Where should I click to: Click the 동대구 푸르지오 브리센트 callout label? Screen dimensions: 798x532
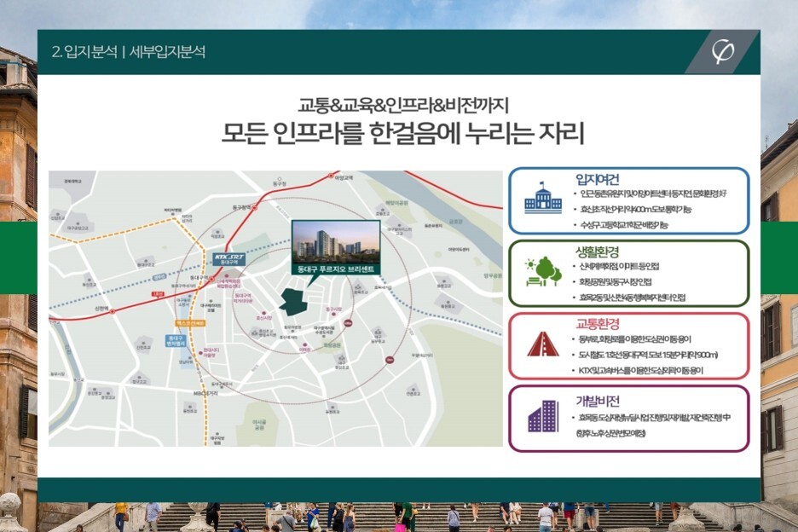[336, 269]
